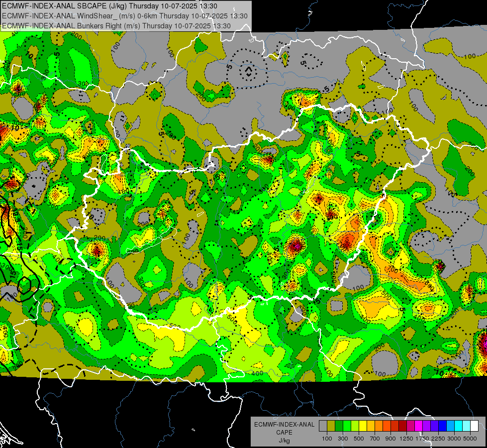The image size is (487, 448).
Task: Click the dark red legend swatch
Action: [x=402, y=426]
